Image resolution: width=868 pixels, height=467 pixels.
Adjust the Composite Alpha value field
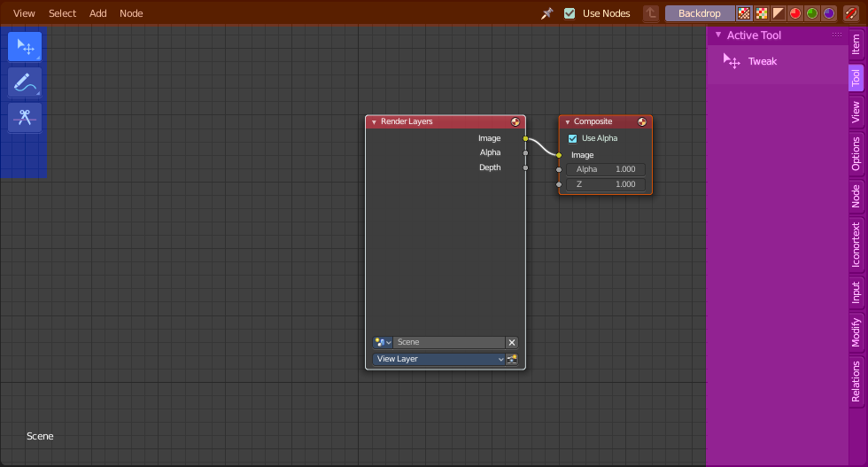[x=606, y=169]
